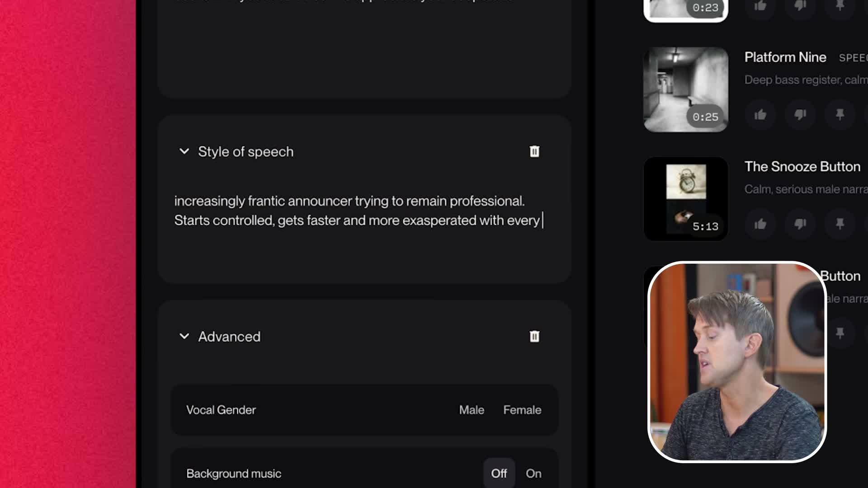Pin the Platform Nine track

[x=840, y=115]
